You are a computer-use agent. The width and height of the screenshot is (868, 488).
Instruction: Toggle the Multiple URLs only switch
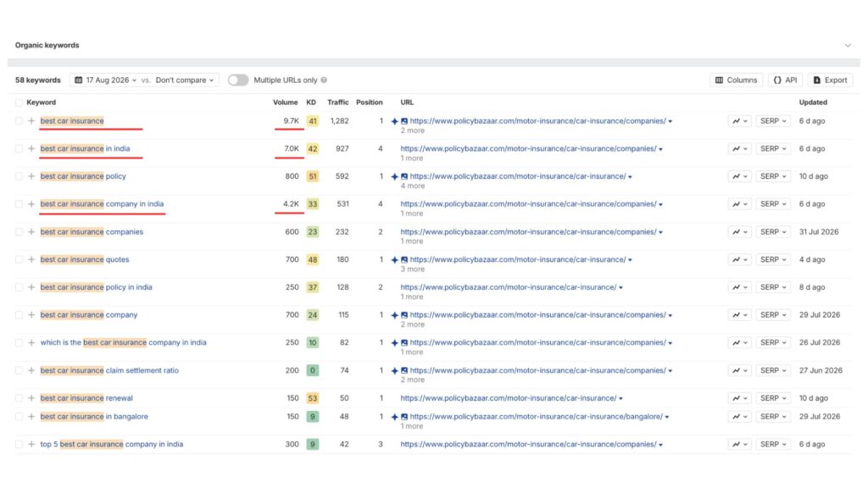pyautogui.click(x=238, y=80)
